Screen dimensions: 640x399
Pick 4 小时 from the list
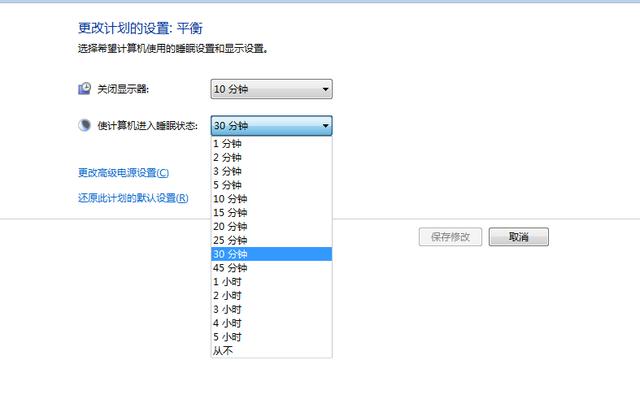271,324
